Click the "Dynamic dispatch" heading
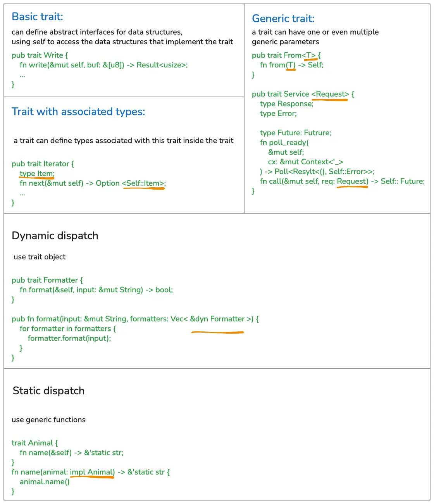The width and height of the screenshot is (434, 504). click(55, 236)
